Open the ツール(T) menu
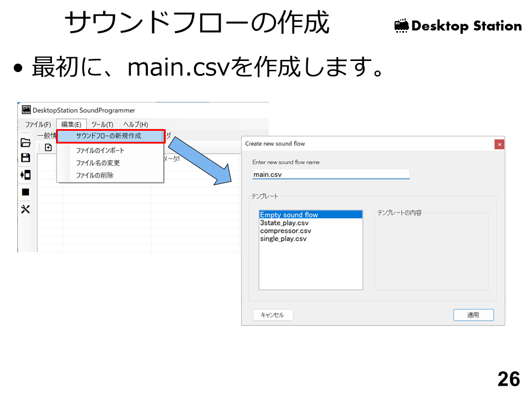 pyautogui.click(x=102, y=125)
